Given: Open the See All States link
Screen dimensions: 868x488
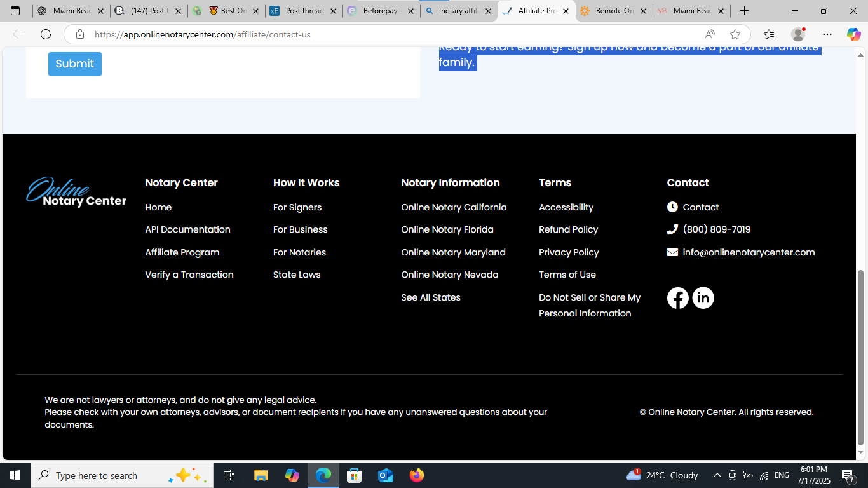Looking at the screenshot, I should click(x=431, y=297).
